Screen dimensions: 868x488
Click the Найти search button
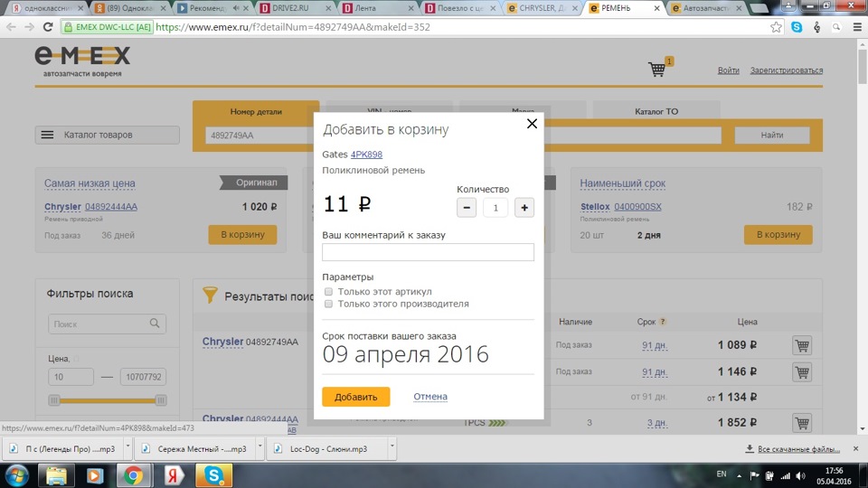(x=771, y=135)
